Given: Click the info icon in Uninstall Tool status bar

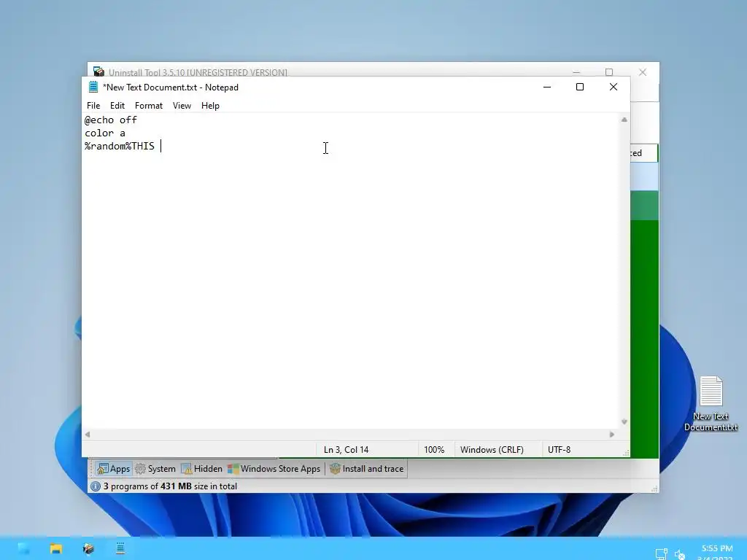Looking at the screenshot, I should coord(96,486).
